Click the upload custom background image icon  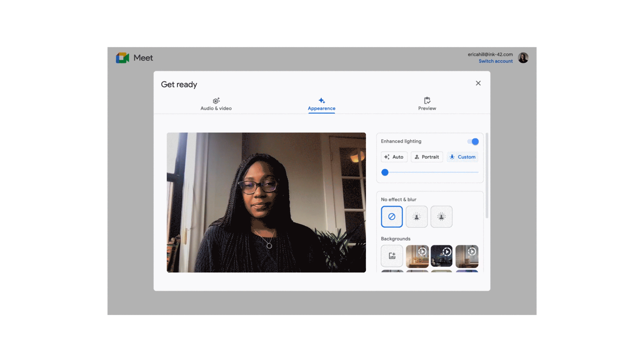point(392,256)
